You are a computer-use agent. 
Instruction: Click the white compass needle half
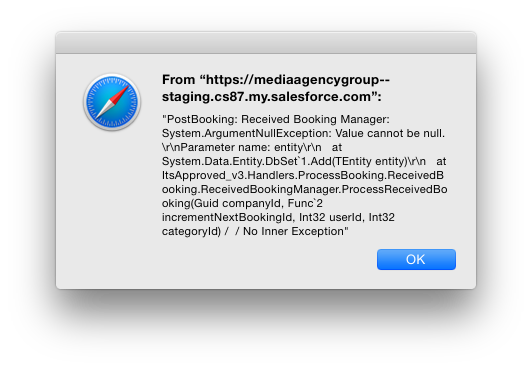[x=103, y=110]
